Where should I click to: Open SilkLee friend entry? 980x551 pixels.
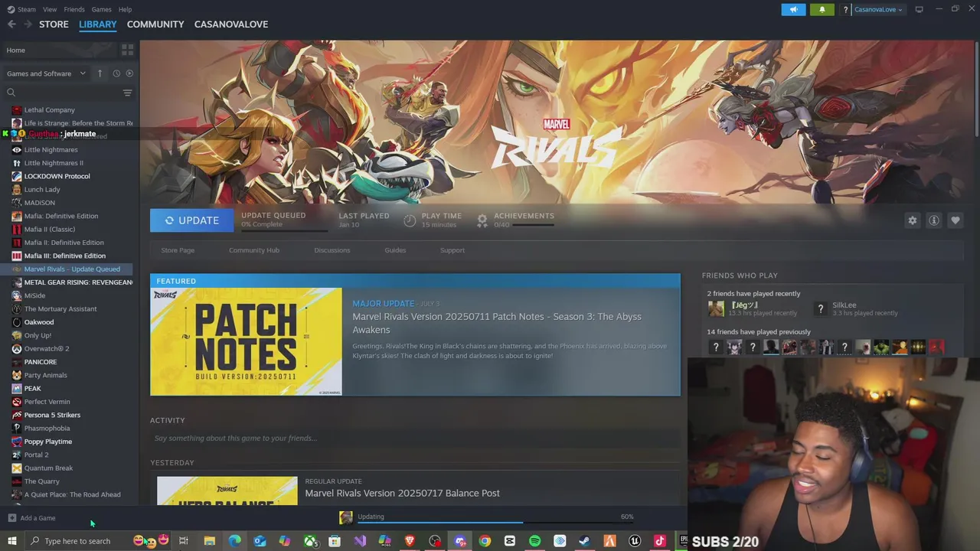tap(856, 309)
